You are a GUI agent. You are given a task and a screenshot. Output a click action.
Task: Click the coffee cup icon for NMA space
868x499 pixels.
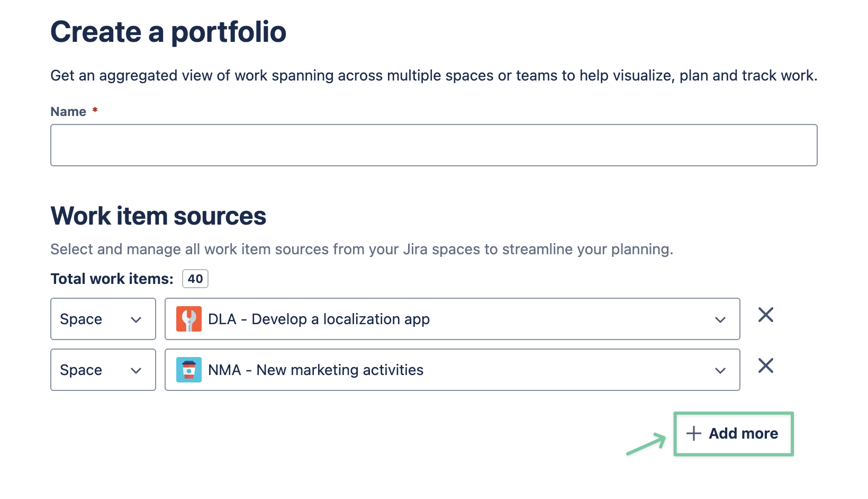click(x=189, y=370)
